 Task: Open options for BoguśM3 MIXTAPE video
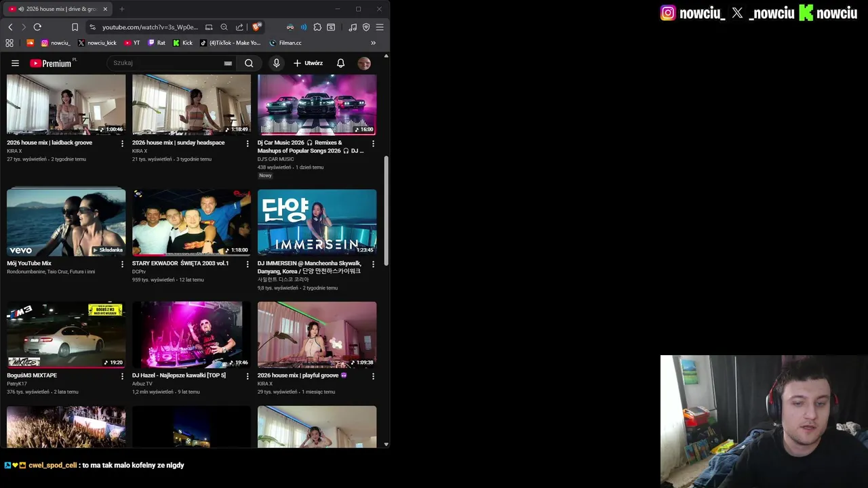point(122,376)
